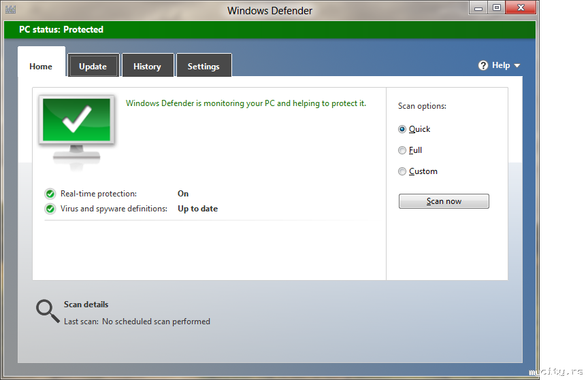Click the Help question mark icon
The height and width of the screenshot is (380, 588).
[x=483, y=65]
